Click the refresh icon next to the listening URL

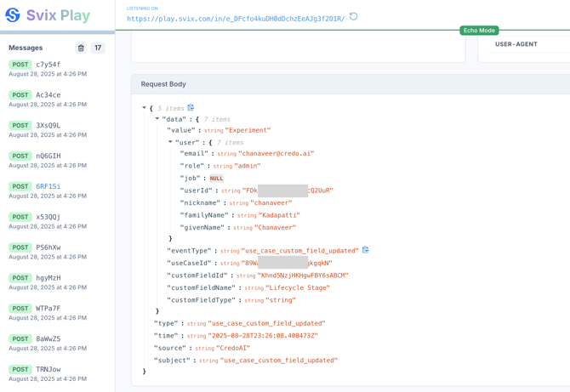point(353,17)
